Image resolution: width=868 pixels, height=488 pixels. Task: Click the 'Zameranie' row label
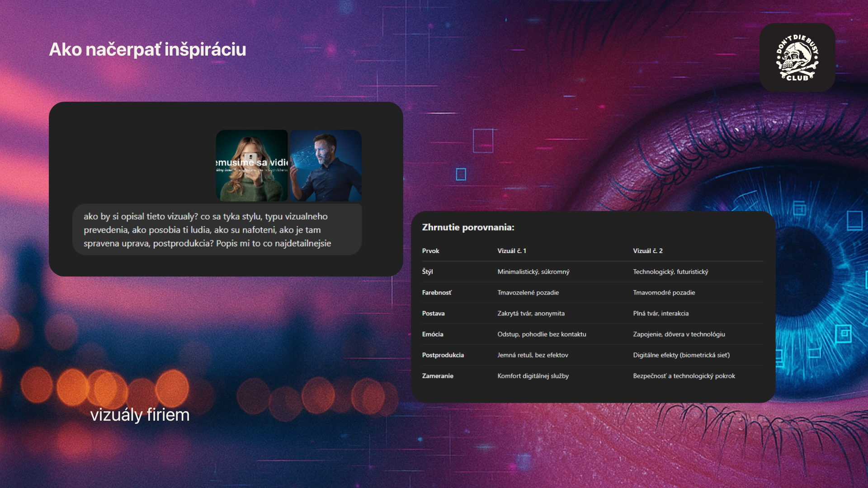tap(437, 375)
